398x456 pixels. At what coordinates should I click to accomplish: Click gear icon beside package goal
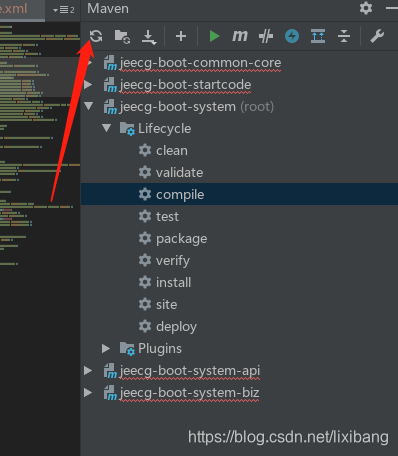[x=145, y=238]
